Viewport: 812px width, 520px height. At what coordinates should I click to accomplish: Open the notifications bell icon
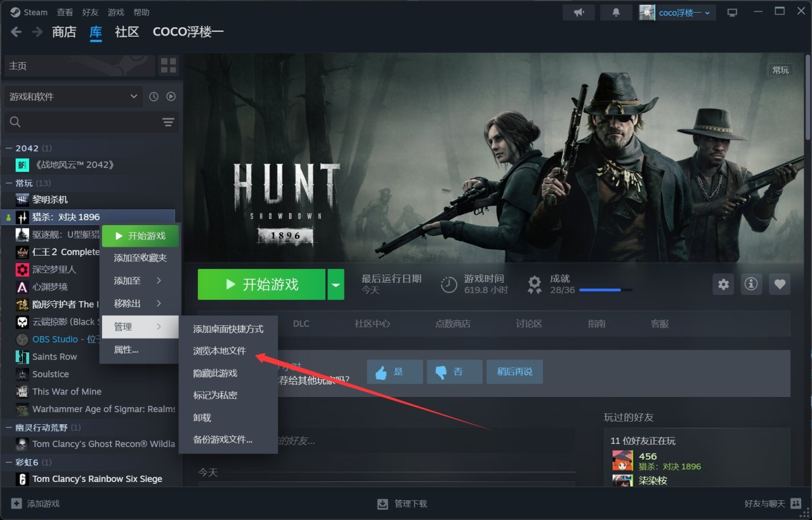616,12
